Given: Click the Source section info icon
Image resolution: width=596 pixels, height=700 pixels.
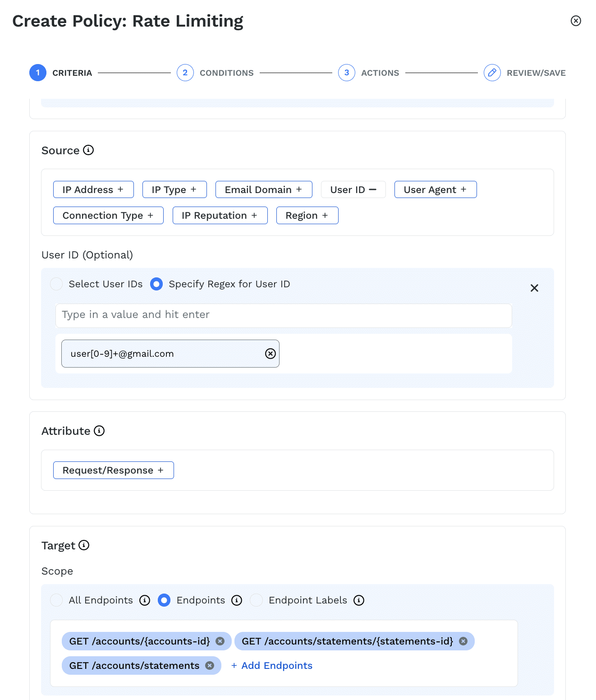Looking at the screenshot, I should (88, 150).
